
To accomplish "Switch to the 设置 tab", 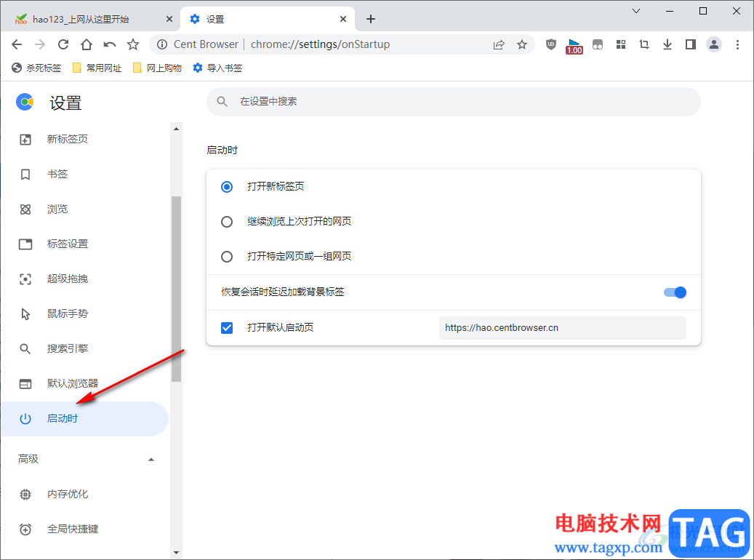I will (x=268, y=19).
